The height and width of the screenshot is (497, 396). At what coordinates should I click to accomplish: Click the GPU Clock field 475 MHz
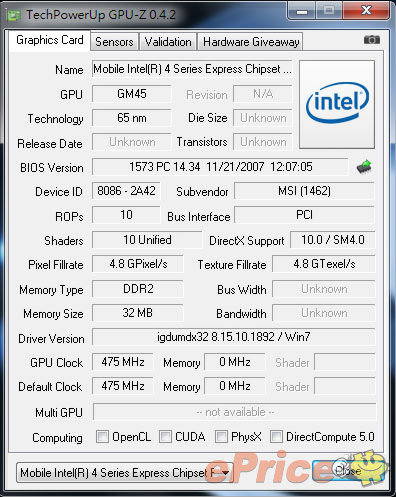coord(123,362)
